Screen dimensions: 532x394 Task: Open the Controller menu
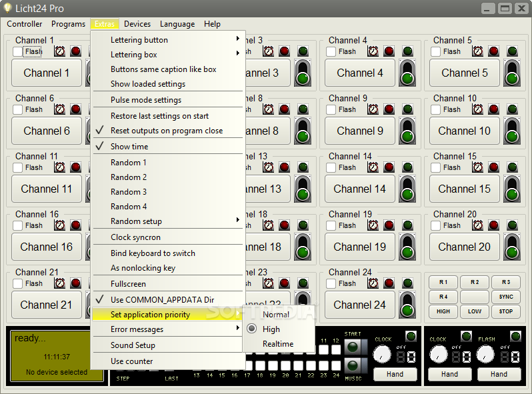pyautogui.click(x=25, y=24)
